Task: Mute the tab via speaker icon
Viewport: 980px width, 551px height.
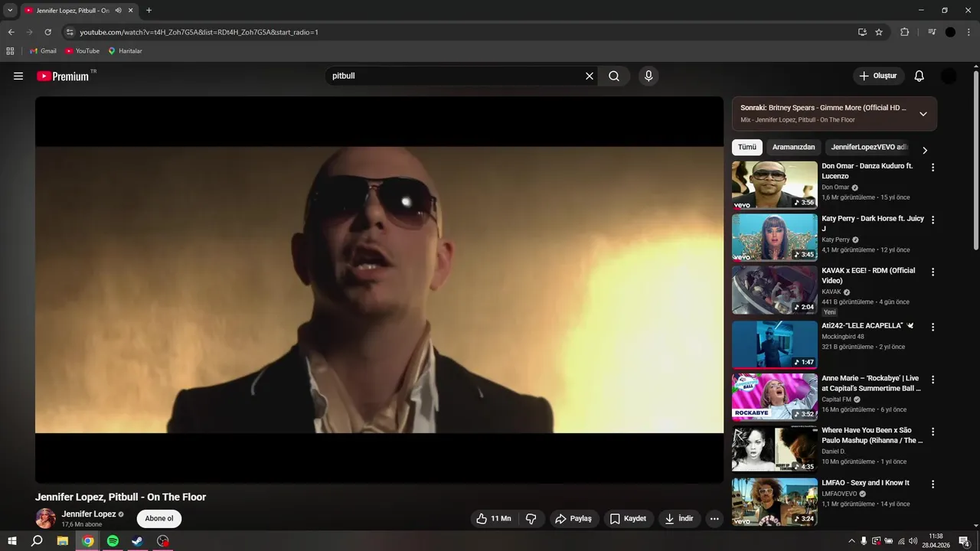Action: (x=118, y=11)
